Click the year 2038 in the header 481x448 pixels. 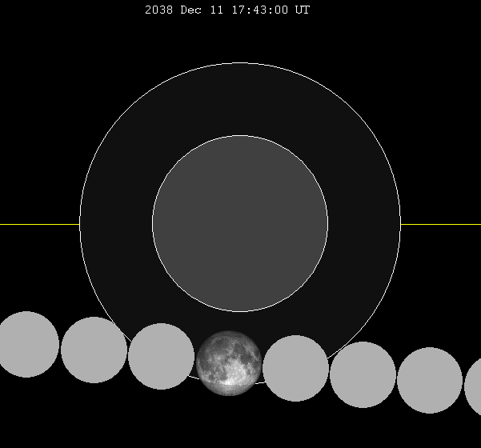(158, 10)
